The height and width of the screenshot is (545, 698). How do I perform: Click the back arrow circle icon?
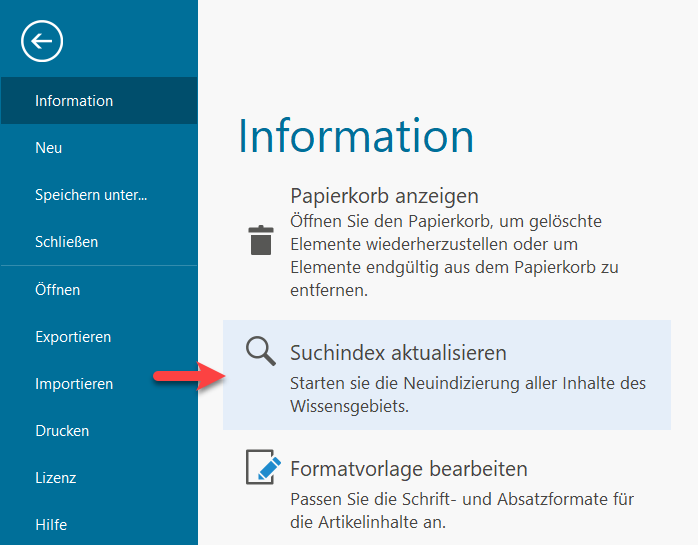click(x=41, y=41)
